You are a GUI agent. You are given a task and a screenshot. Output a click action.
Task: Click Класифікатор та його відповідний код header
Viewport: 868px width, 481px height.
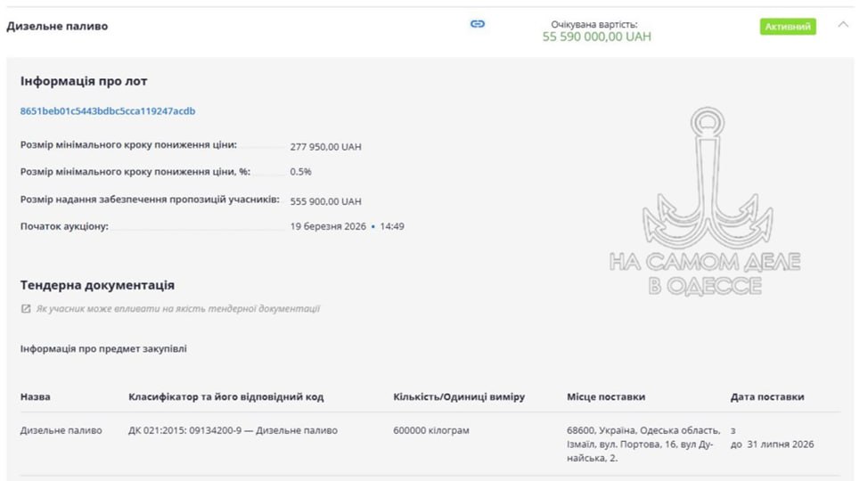coord(225,396)
